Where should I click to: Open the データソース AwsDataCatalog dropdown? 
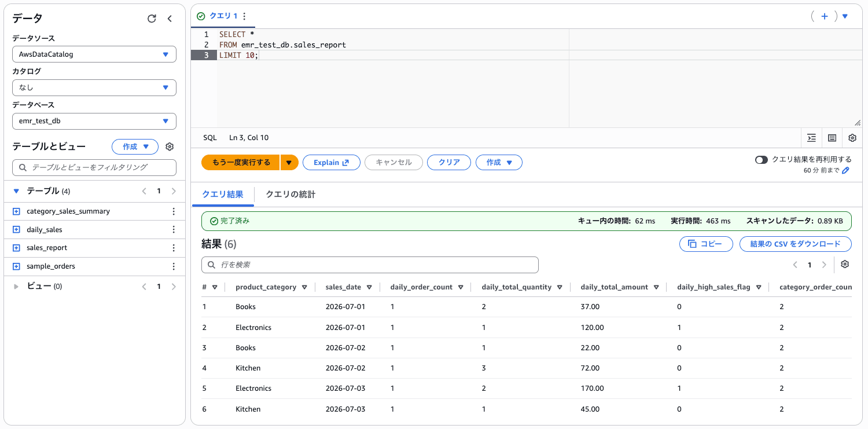pos(94,54)
